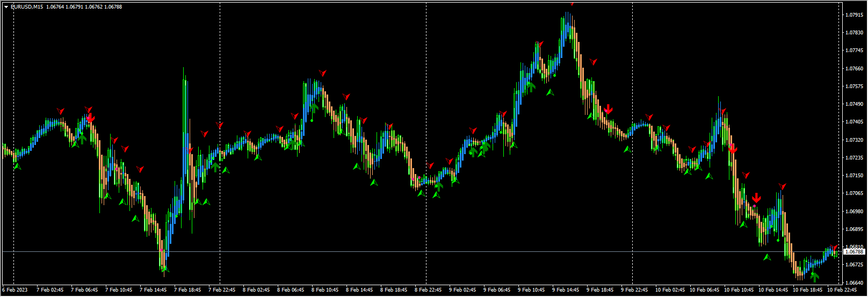The image size is (868, 297).
Task: Click the 1.07405 price scale label
Action: click(854, 122)
